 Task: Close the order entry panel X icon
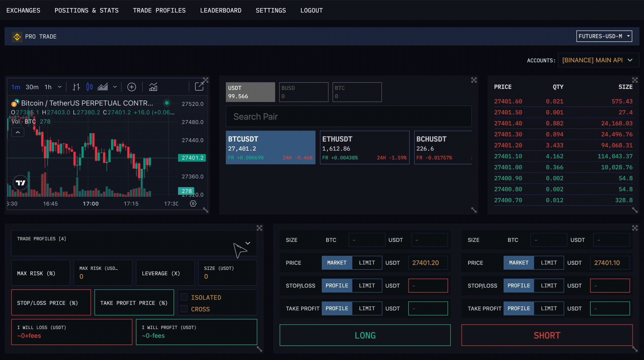point(635,228)
